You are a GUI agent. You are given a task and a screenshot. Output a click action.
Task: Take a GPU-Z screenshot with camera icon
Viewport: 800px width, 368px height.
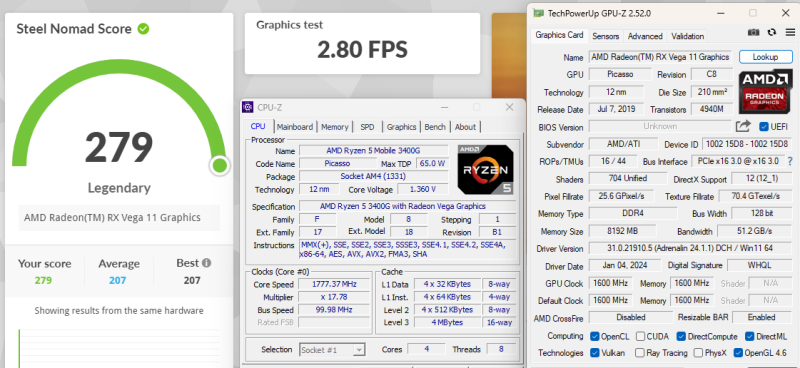point(753,32)
